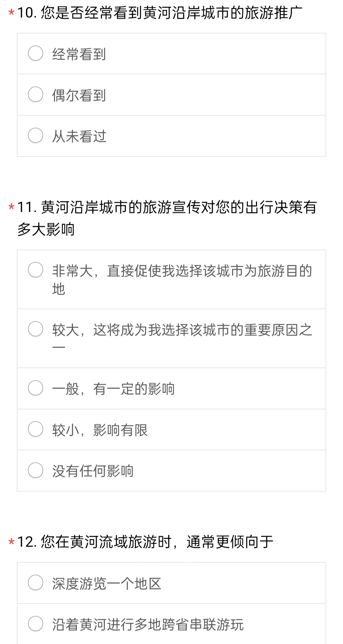The height and width of the screenshot is (644, 343).
Task: Tap the 较小，影响有限 label text
Action: (x=100, y=430)
